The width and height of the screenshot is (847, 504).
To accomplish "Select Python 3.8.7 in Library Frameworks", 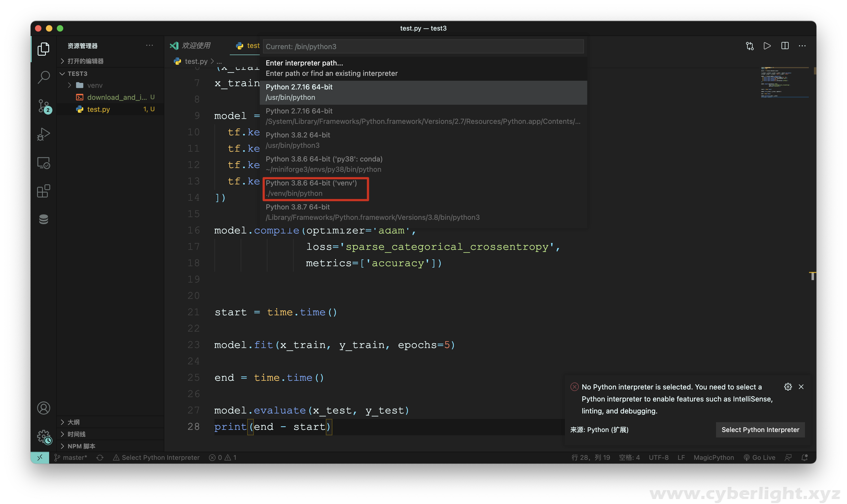I will 423,212.
